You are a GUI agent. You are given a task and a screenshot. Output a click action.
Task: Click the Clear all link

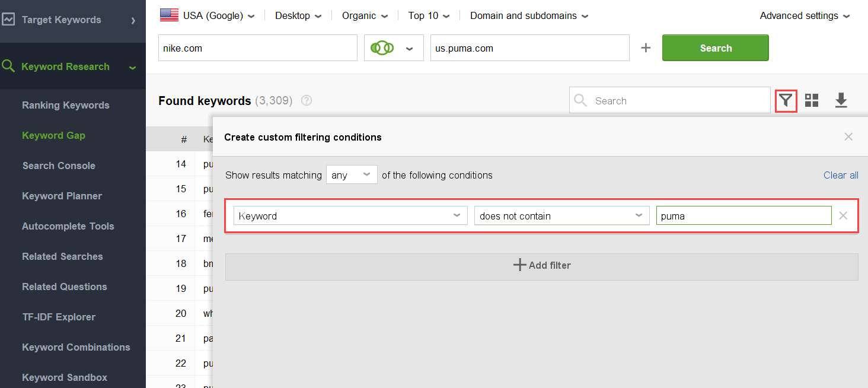[841, 175]
